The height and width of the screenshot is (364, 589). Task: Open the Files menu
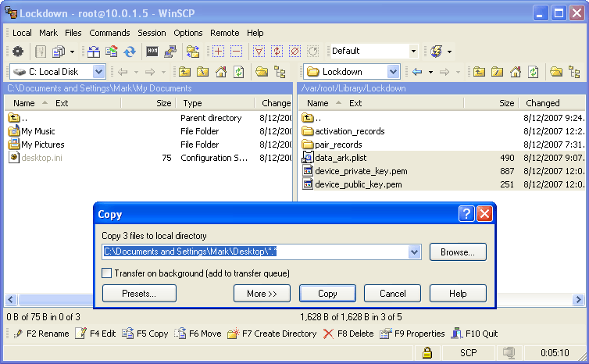pyautogui.click(x=73, y=33)
